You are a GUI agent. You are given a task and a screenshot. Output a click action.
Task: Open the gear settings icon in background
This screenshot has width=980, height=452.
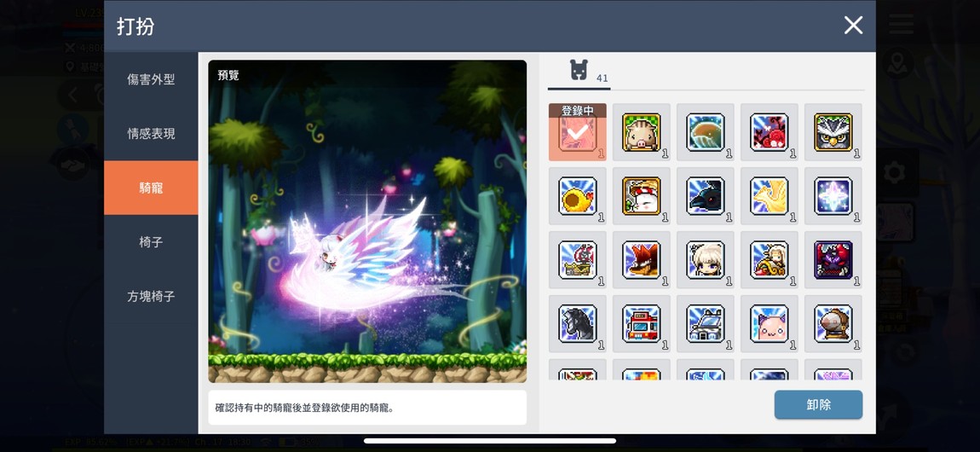pos(894,172)
